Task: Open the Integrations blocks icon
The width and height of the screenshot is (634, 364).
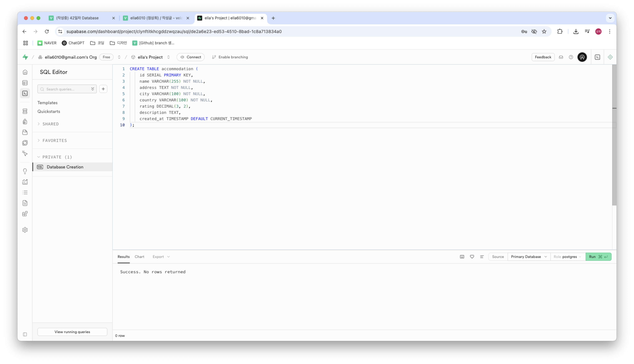Action: click(25, 214)
